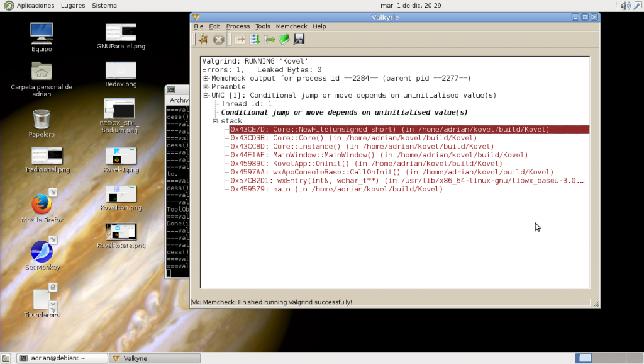Click the save log floppy disk icon
This screenshot has height=364, width=644.
pyautogui.click(x=299, y=40)
